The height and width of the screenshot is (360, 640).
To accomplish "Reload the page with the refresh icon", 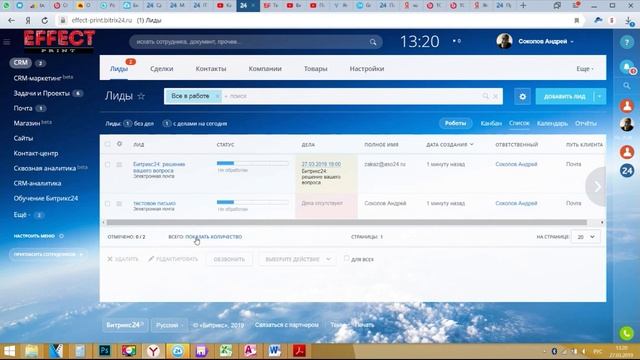I will pos(44,20).
